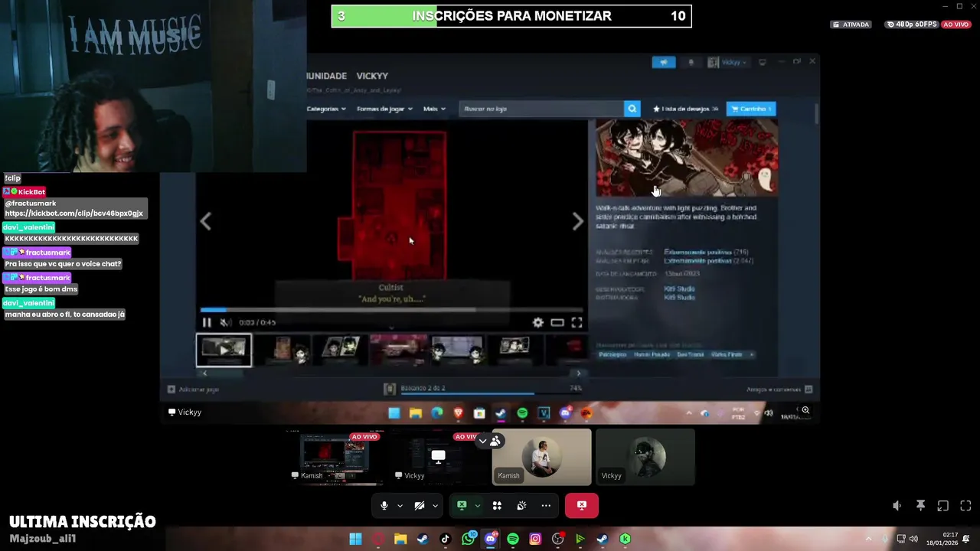Expand the Mais dropdown in Steam store
The image size is (980, 551).
434,109
